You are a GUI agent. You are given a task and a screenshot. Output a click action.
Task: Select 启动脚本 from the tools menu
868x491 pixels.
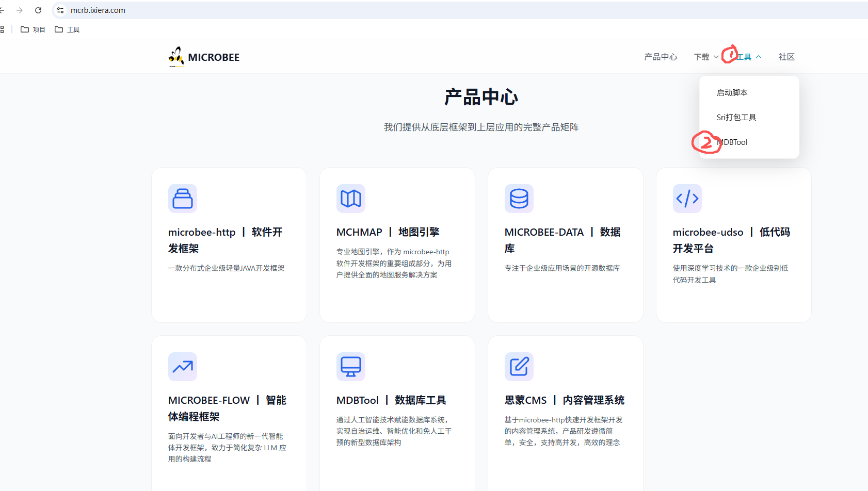[732, 93]
